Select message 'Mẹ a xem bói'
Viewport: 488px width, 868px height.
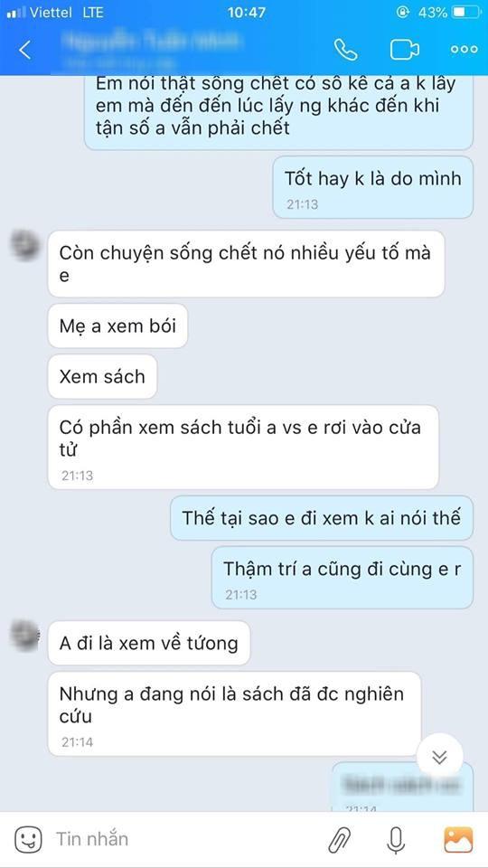[117, 326]
